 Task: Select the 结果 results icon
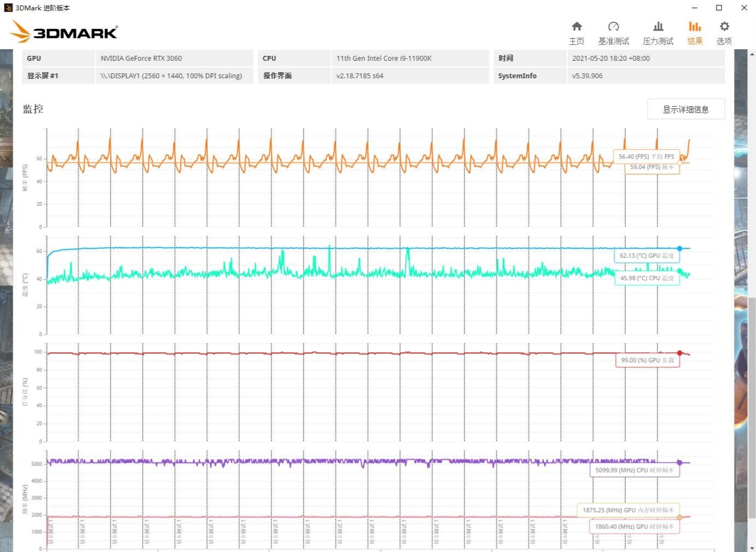[x=694, y=32]
